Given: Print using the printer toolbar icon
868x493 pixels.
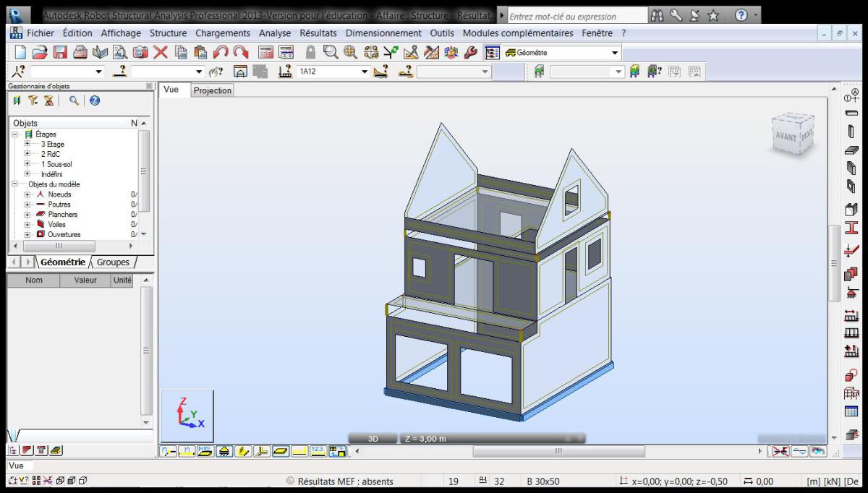Looking at the screenshot, I should click(x=80, y=52).
